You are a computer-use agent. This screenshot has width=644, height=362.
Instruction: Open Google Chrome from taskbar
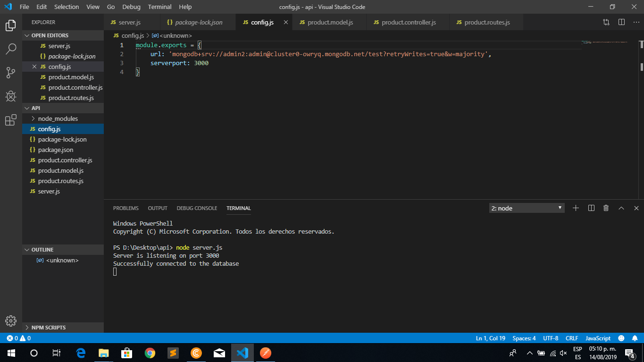[150, 353]
